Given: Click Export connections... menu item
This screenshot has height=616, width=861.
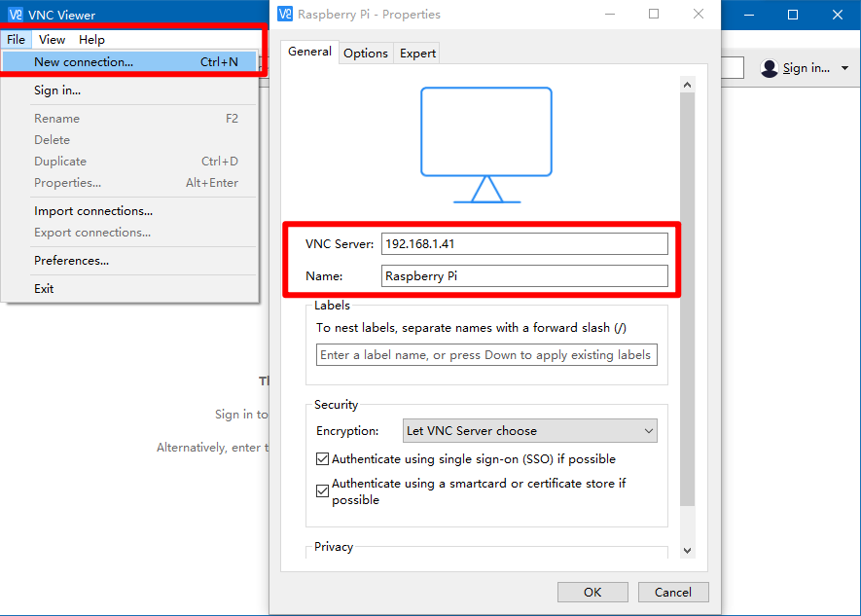Looking at the screenshot, I should [129, 233].
